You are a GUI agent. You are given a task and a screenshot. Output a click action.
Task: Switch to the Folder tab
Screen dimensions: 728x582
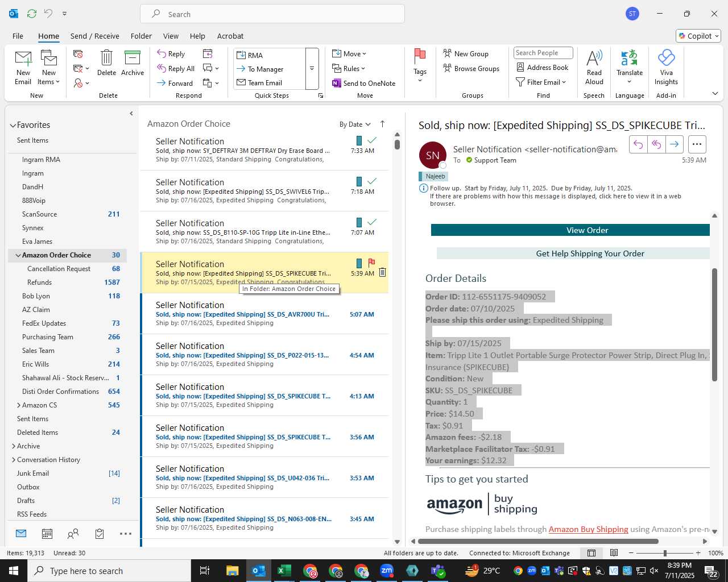coord(141,36)
